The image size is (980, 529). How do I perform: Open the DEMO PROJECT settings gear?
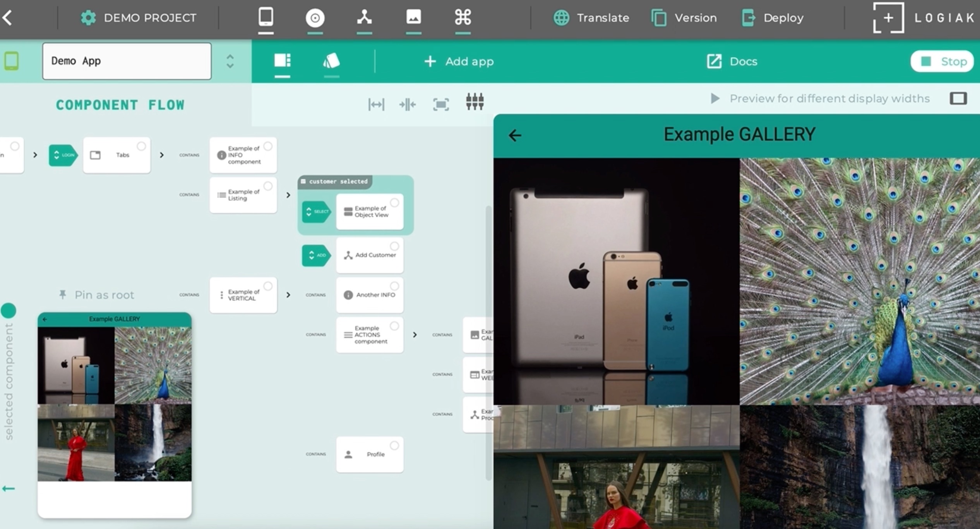88,18
